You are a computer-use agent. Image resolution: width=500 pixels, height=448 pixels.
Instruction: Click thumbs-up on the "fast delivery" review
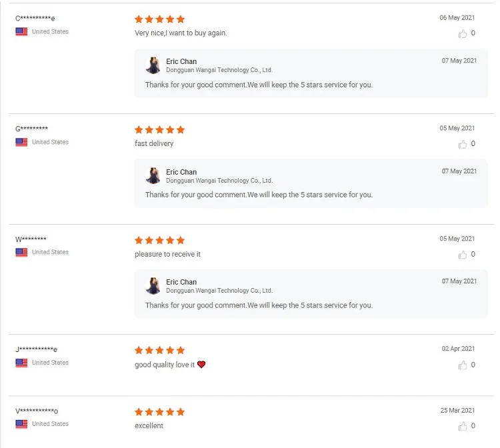tap(463, 144)
